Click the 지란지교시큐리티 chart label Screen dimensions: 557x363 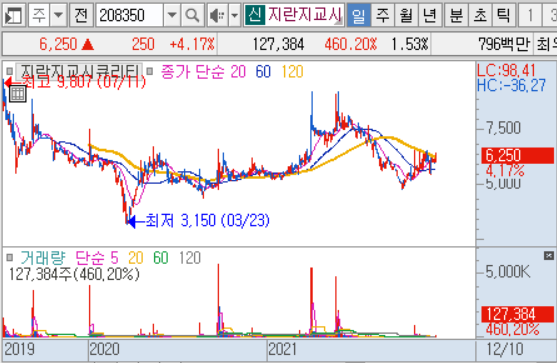pos(79,72)
